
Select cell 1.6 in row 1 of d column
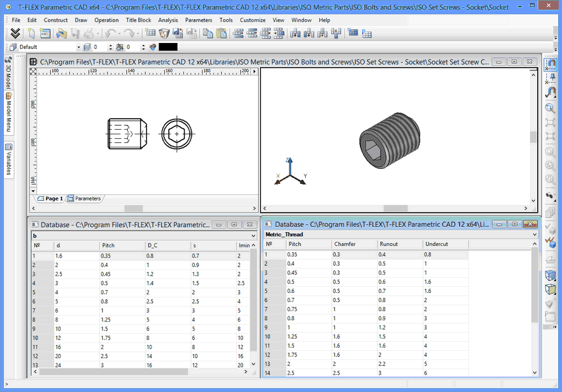tap(76, 256)
